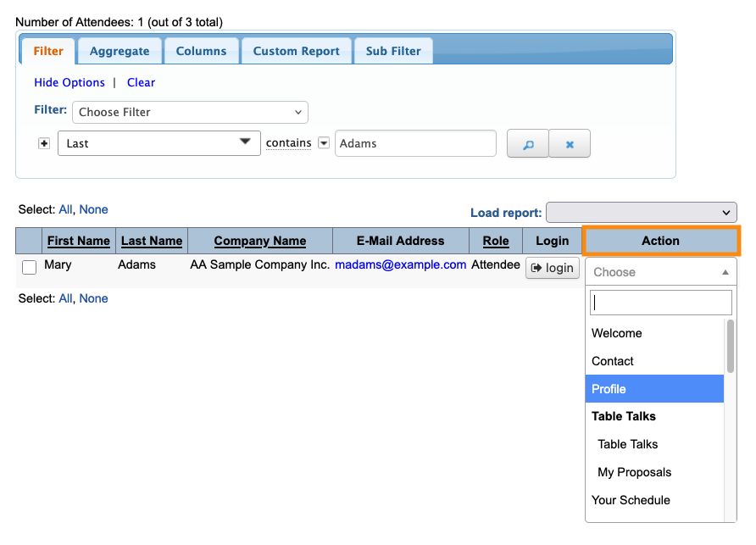Open the Load report dropdown
This screenshot has height=545, width=756.
pos(642,213)
